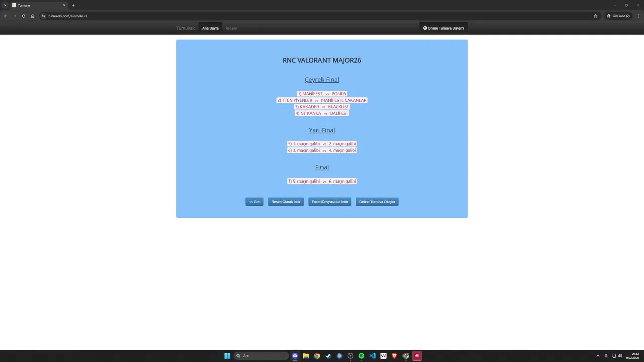Download bracket with Resim Olarak İndir
The image size is (644, 362).
pyautogui.click(x=286, y=202)
